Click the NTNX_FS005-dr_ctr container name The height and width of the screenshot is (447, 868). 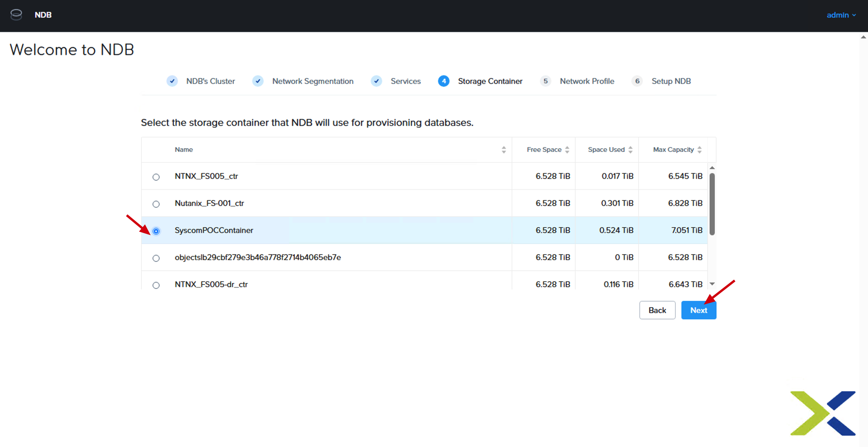pos(211,285)
